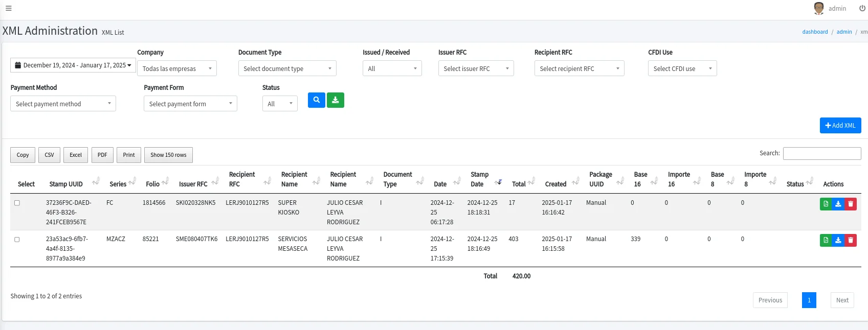Delete the SERVICIOS MESASECA row
868x330 pixels.
pos(851,240)
